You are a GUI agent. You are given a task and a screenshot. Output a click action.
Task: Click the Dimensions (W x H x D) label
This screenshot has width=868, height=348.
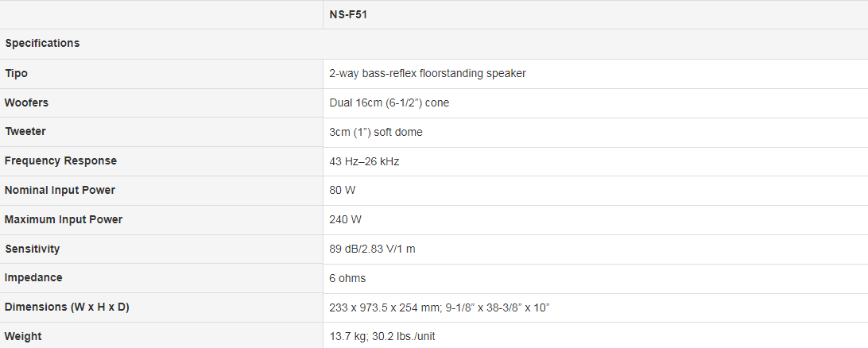pos(67,307)
